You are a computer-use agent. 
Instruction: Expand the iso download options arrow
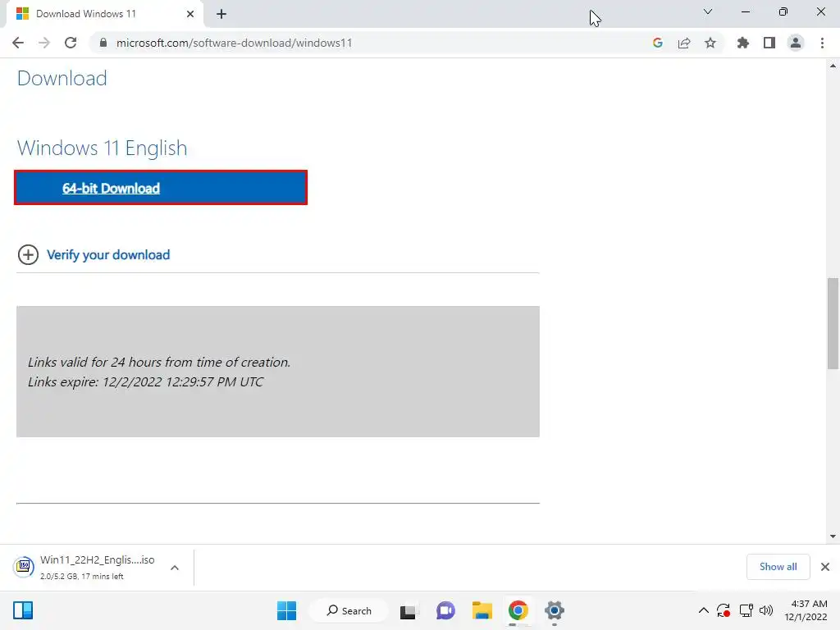click(x=175, y=568)
